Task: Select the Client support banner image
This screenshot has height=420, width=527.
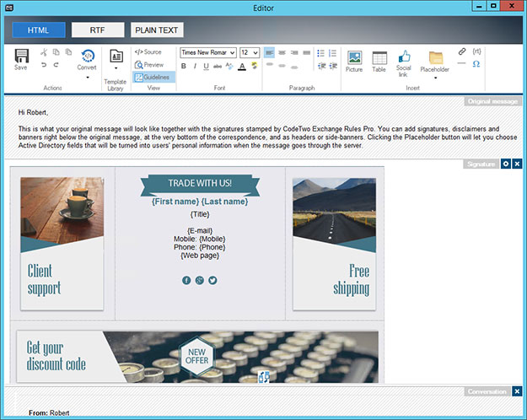Action: 62,244
